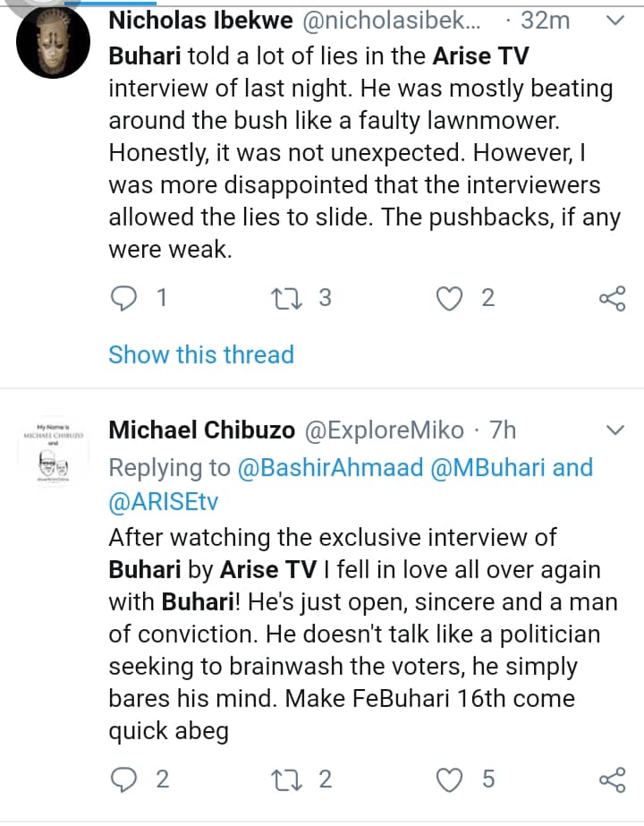
Task: Share Michael Chibuzo's tweet
Action: pos(612,780)
